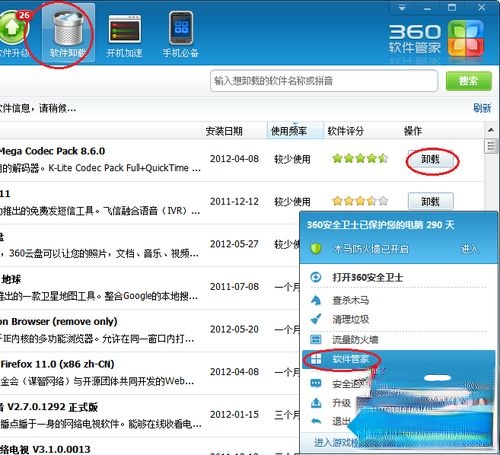This screenshot has width=500, height=455.
Task: Click the software list scrollbar thumb
Action: (x=491, y=146)
